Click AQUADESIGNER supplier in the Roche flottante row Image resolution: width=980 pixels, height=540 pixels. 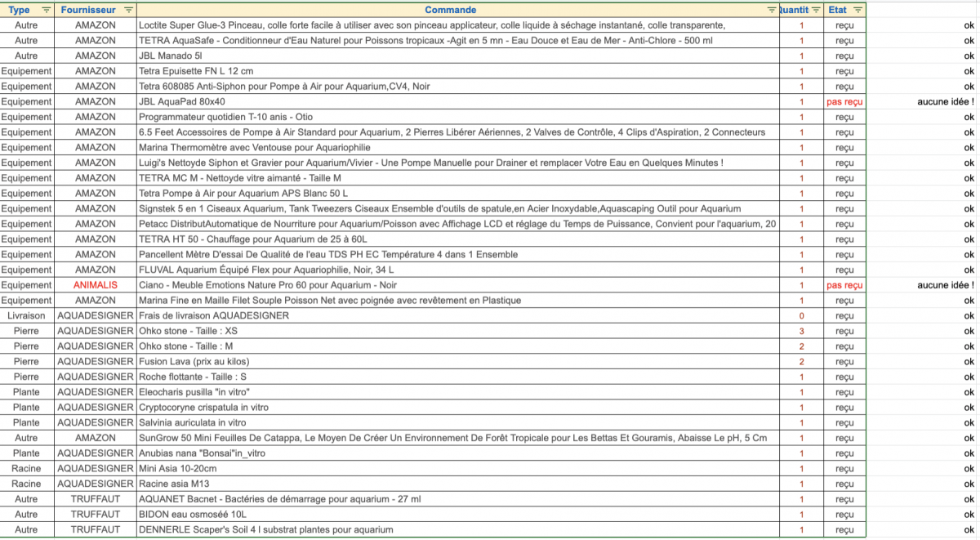click(x=96, y=377)
